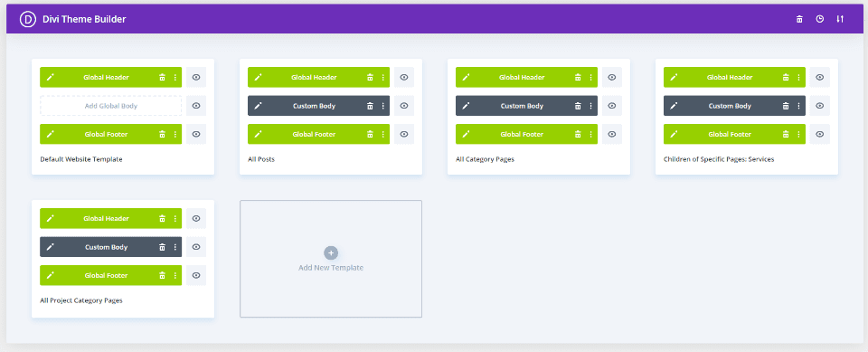The height and width of the screenshot is (352, 868).
Task: Delete Global Header in Default Website Template
Action: coord(162,78)
